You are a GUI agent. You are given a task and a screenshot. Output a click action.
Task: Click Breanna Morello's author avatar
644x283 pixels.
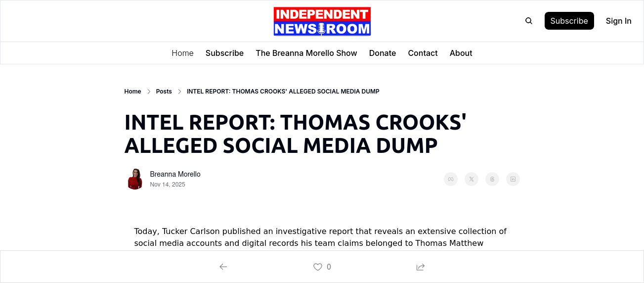[x=135, y=179]
